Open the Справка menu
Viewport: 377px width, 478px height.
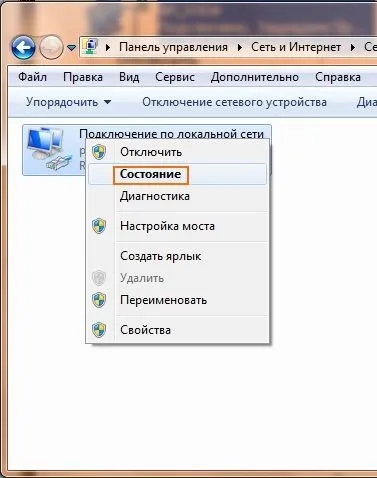click(x=338, y=77)
